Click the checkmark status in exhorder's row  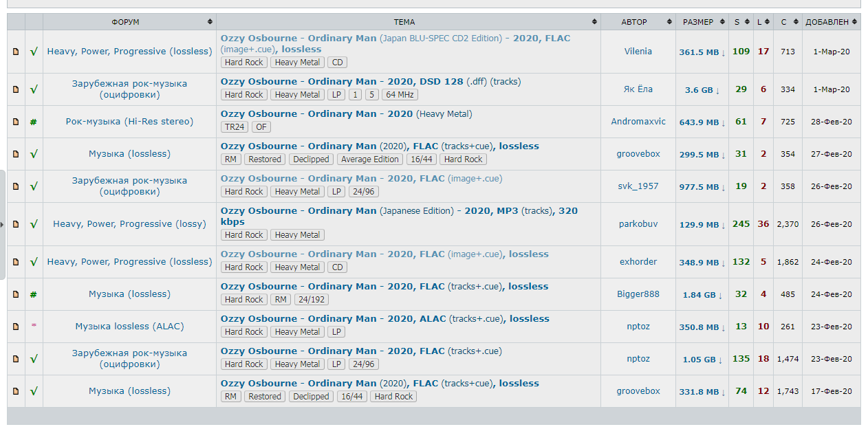34,262
